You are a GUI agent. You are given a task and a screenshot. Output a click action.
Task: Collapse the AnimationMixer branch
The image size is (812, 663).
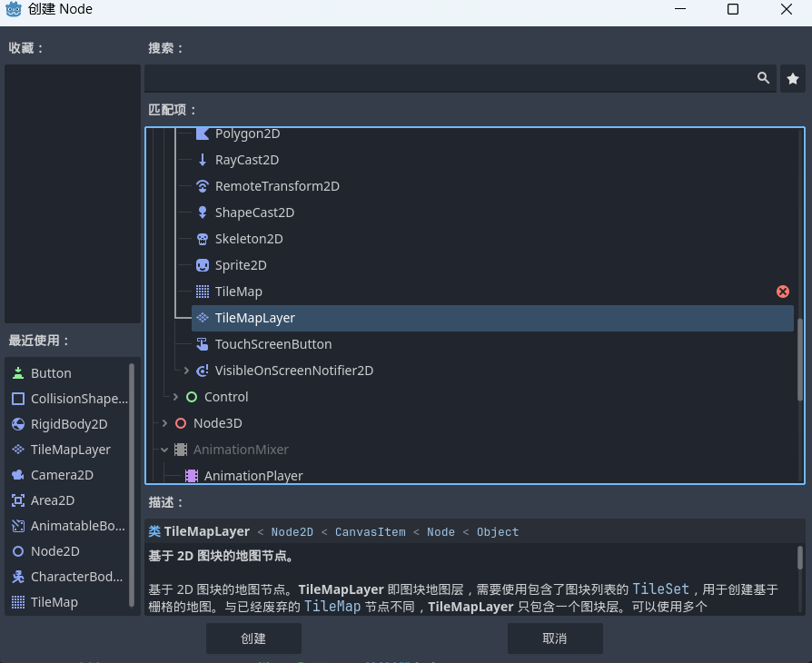[x=164, y=450]
